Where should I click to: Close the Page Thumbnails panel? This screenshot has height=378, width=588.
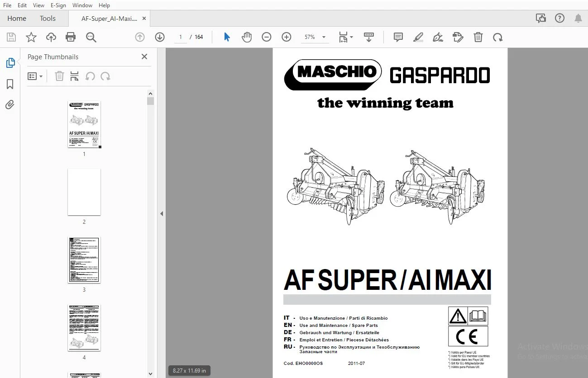tap(144, 57)
